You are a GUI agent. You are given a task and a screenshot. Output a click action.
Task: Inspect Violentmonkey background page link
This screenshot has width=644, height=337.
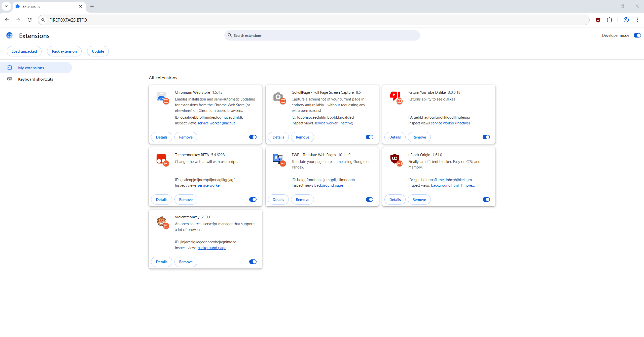[x=212, y=248]
